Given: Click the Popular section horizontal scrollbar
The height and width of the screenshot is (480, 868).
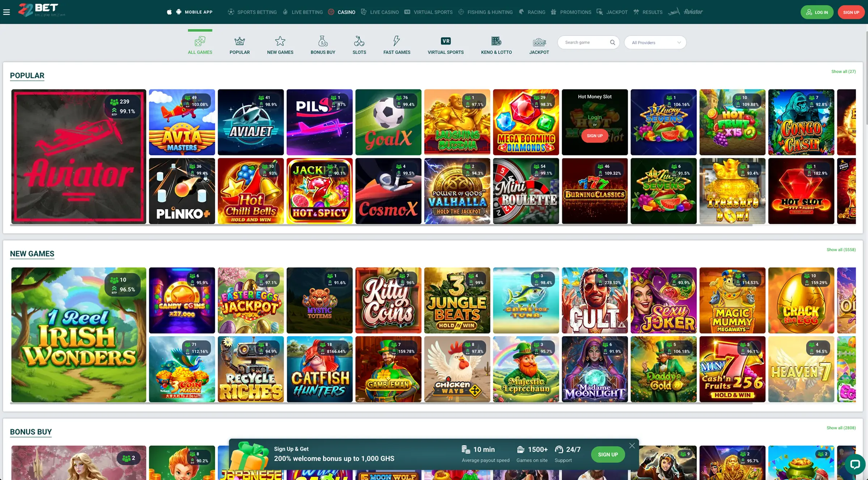Looking at the screenshot, I should [381, 225].
